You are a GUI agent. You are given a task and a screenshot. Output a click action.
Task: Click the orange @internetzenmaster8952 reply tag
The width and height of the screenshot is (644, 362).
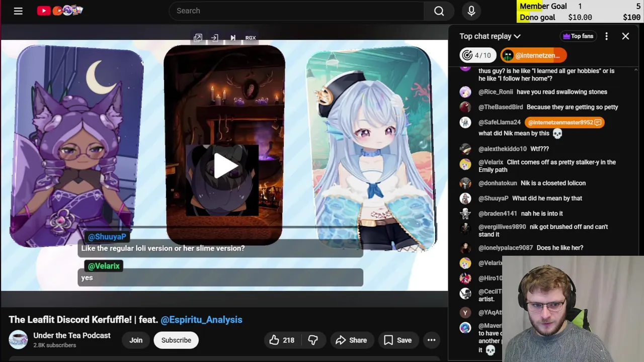tap(564, 122)
